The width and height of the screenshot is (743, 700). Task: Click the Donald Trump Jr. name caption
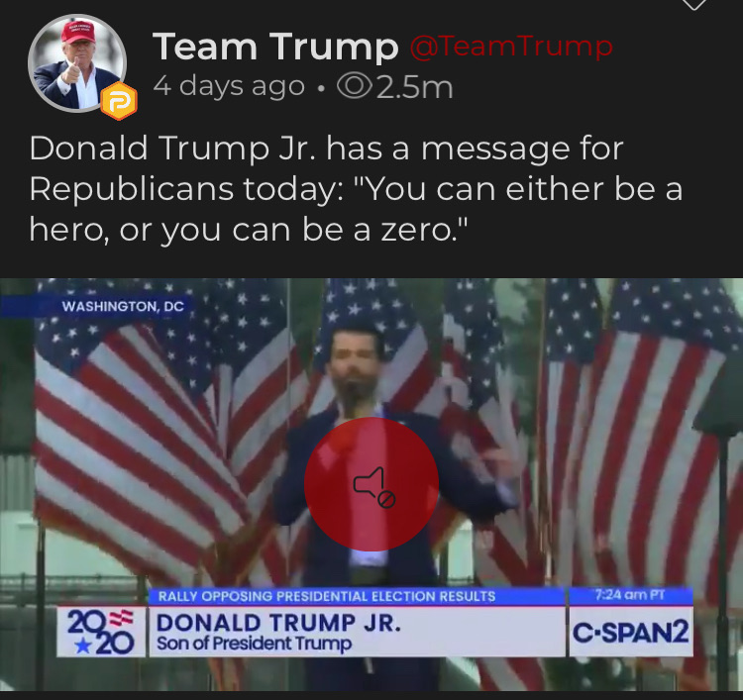point(278,623)
